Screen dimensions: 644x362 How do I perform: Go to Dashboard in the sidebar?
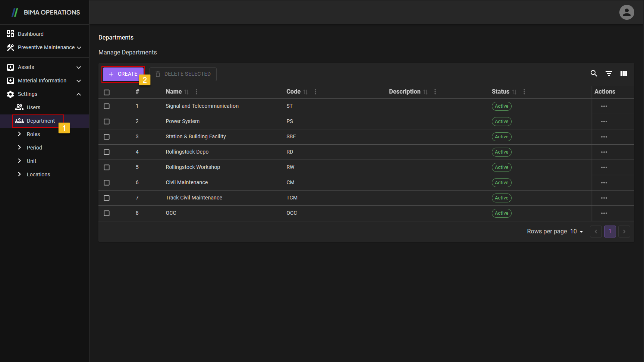31,34
